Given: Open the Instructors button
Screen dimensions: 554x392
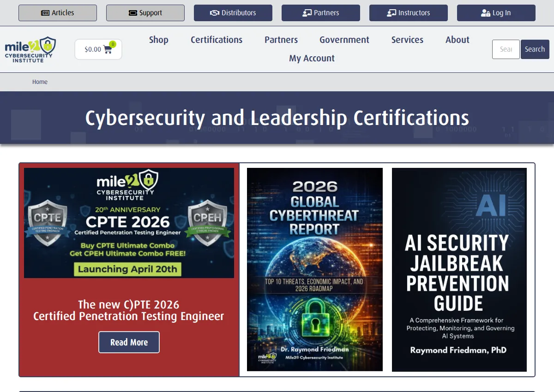Looking at the screenshot, I should coord(409,13).
